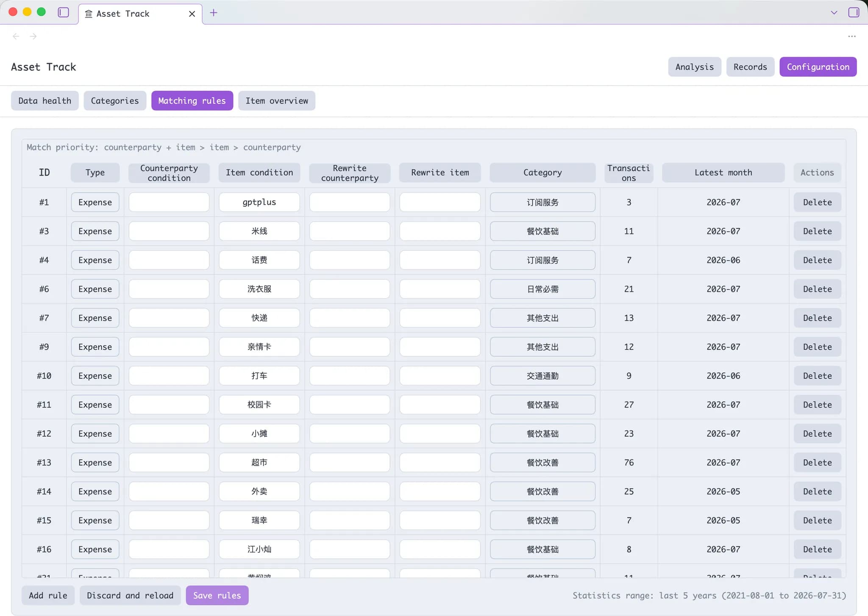868x616 pixels.
Task: Delete rule #12
Action: point(817,433)
